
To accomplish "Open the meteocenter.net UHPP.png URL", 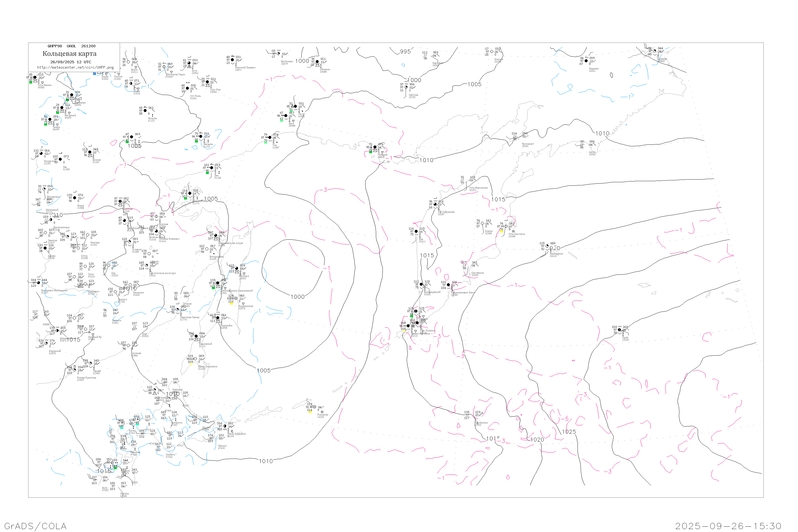I will pos(75,68).
